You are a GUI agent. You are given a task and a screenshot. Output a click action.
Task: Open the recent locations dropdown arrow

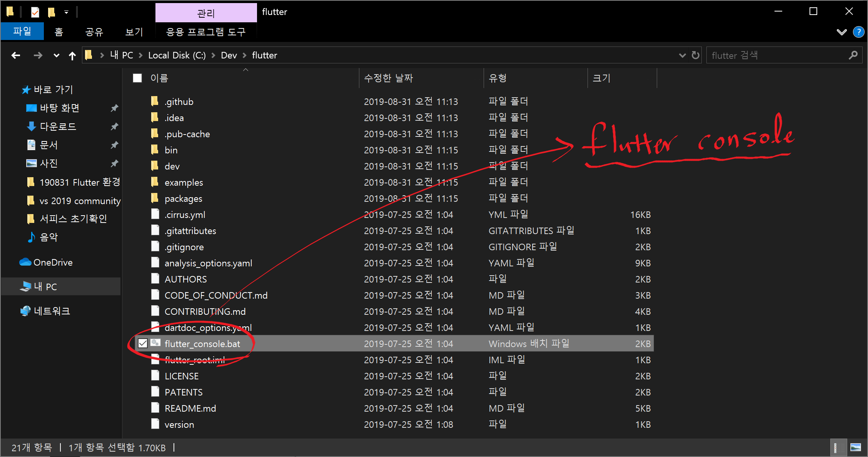[57, 55]
